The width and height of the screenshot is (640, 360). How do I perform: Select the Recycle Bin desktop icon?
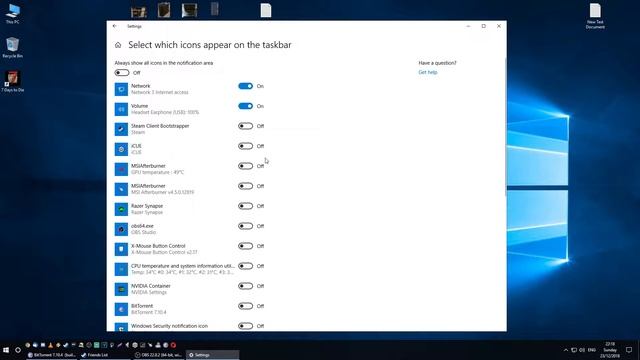coord(13,47)
